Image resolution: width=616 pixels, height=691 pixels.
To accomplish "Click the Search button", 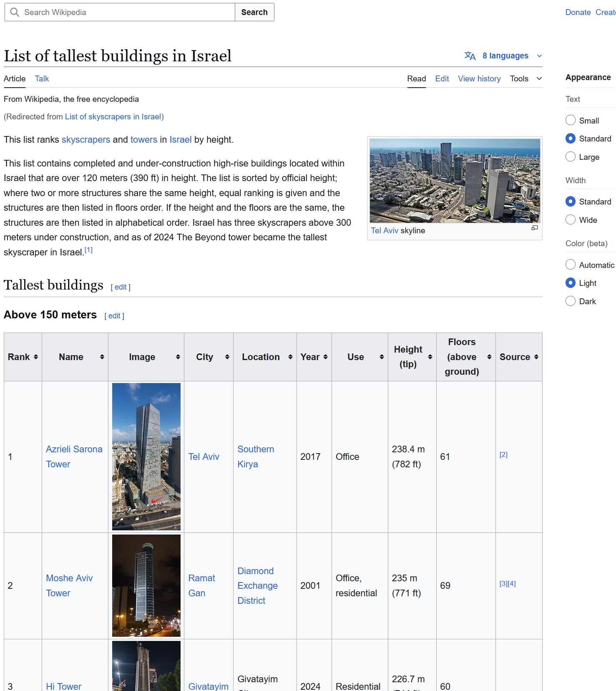I will point(254,12).
